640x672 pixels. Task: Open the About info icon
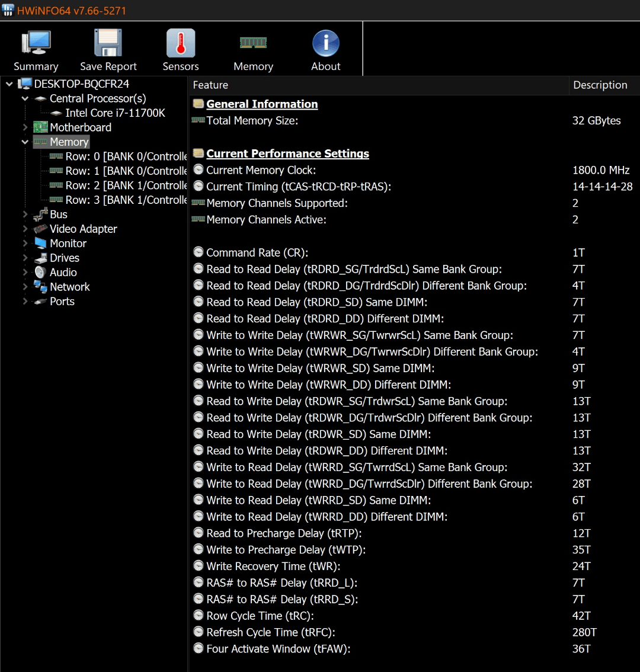326,43
